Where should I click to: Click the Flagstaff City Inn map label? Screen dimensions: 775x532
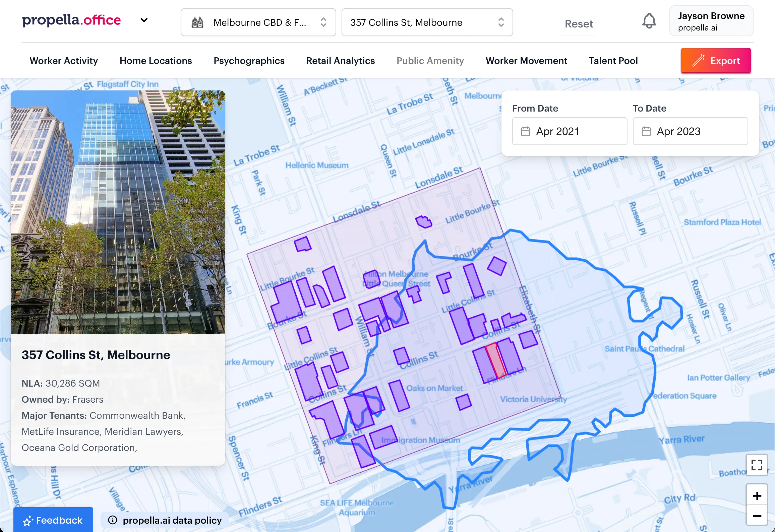pyautogui.click(x=128, y=84)
